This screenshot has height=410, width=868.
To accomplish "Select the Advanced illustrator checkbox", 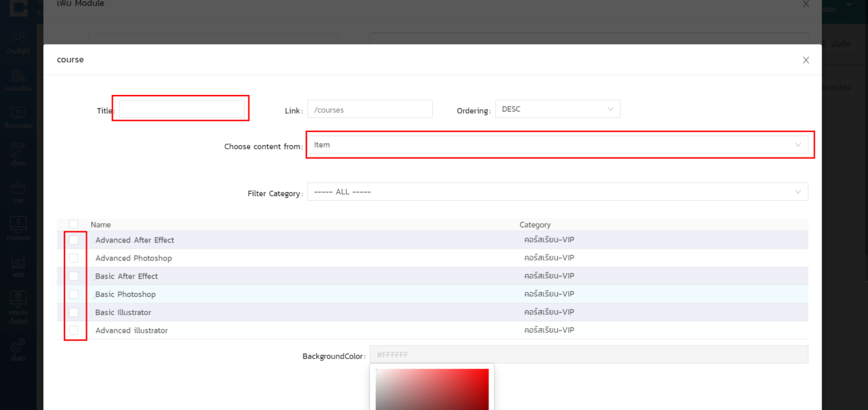I will point(74,330).
